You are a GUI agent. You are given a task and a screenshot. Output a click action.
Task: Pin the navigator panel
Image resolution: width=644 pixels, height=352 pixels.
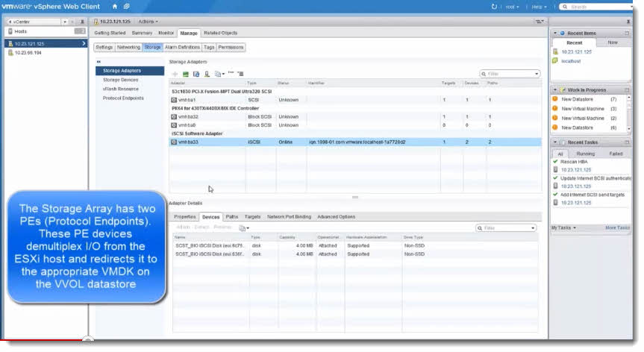pyautogui.click(x=82, y=22)
